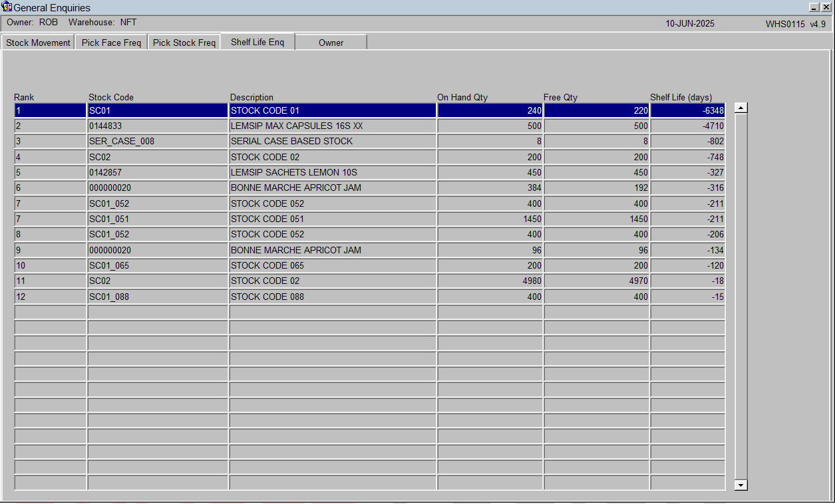Click the WHS0115 v4.9 version label
835x504 pixels.
(x=796, y=23)
